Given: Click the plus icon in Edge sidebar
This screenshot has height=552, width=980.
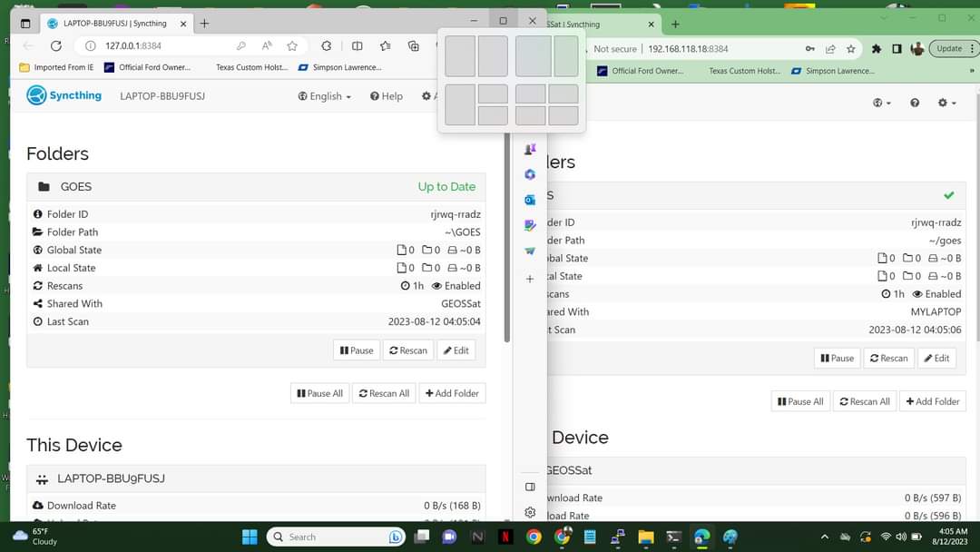Looking at the screenshot, I should pos(530,279).
